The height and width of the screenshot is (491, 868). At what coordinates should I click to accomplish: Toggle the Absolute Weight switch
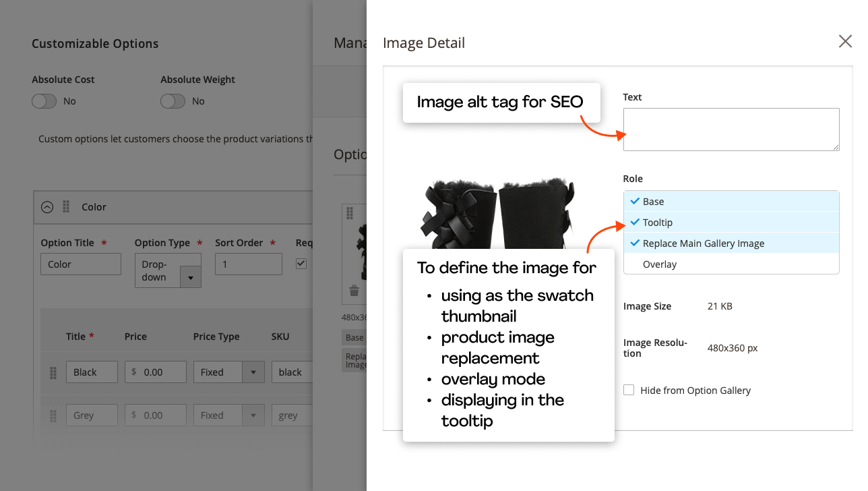coord(173,101)
